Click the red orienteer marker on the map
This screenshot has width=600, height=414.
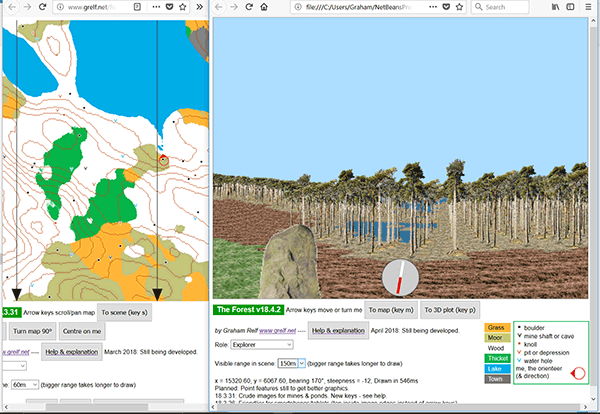[165, 158]
